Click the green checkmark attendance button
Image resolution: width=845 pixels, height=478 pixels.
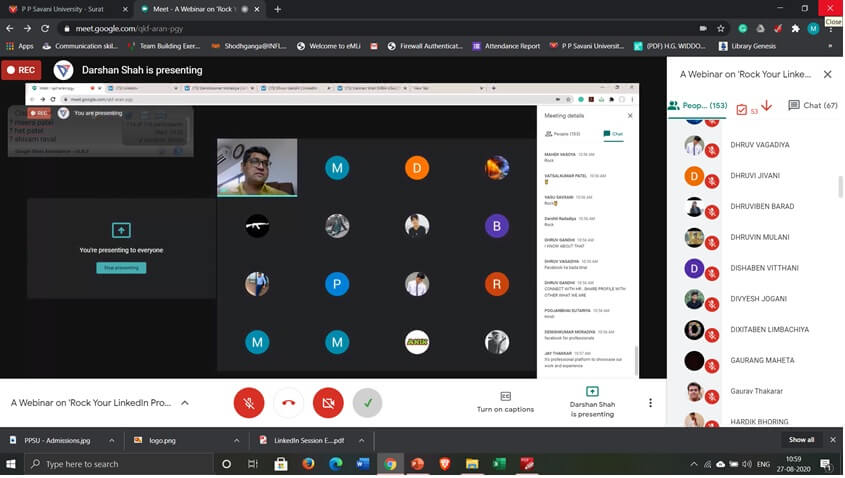[x=367, y=402]
